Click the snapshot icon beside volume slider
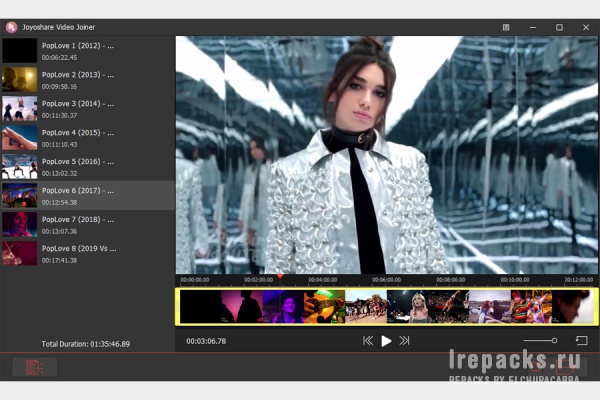600x400 pixels. coord(581,340)
